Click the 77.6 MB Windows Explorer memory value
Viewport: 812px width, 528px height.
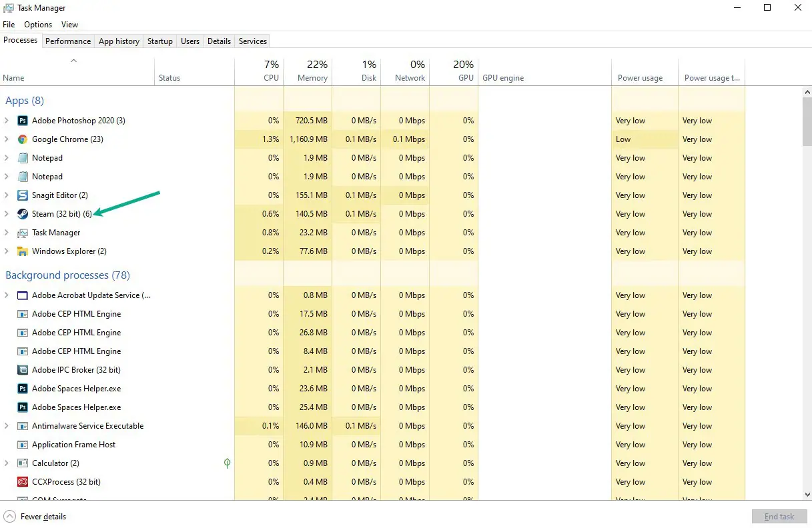[314, 251]
